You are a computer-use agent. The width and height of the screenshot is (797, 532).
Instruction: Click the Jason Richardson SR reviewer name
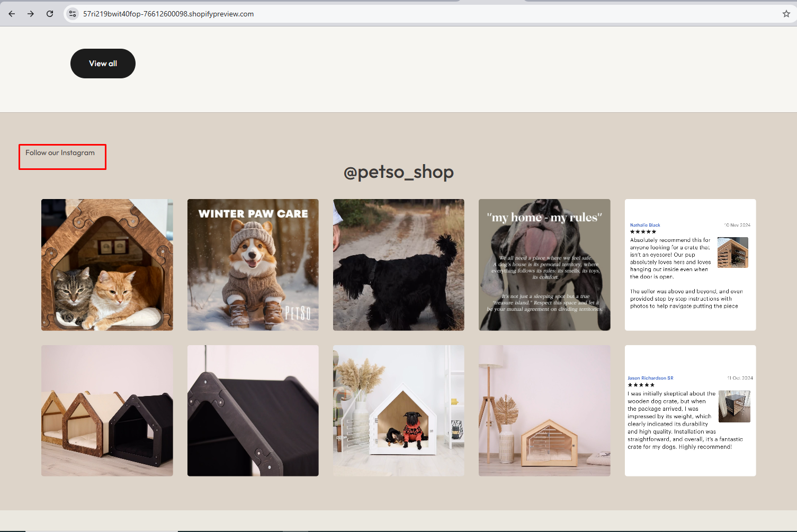point(650,378)
